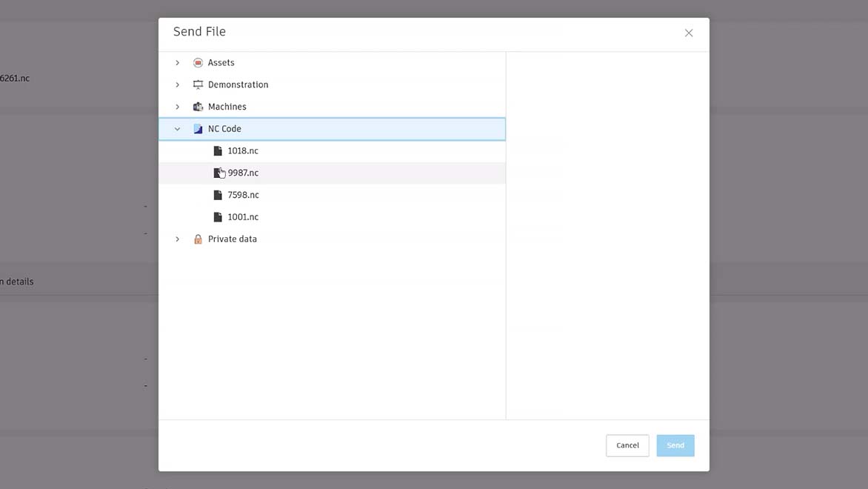Close the Send File dialog
868x489 pixels.
pyautogui.click(x=689, y=33)
